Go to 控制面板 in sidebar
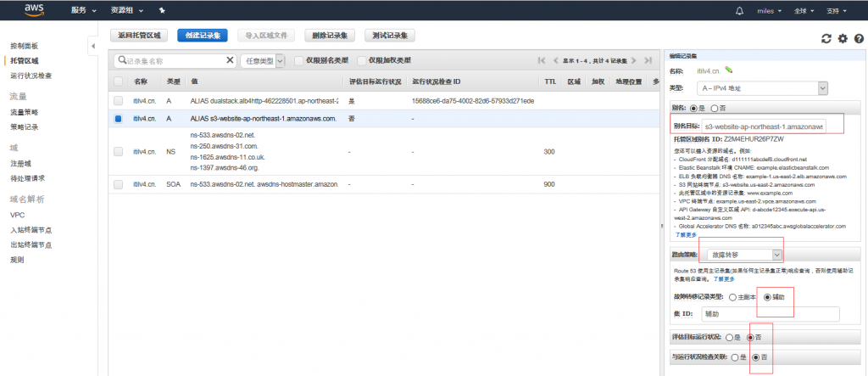 point(25,46)
